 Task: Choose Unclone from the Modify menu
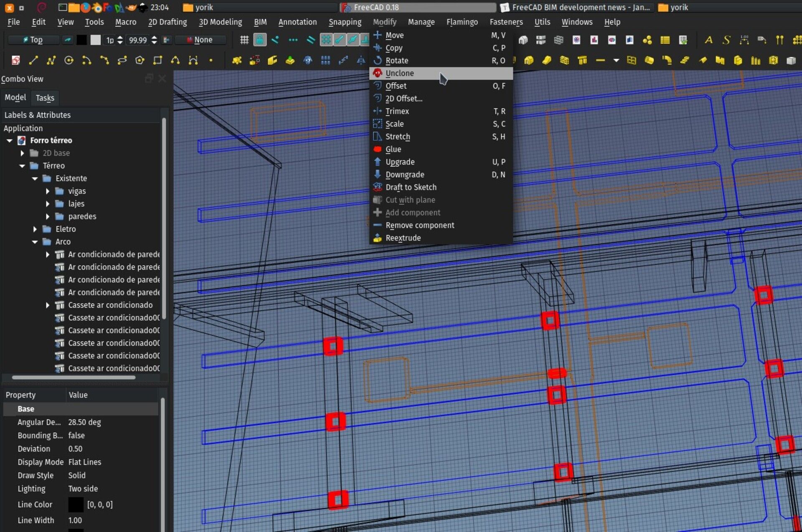click(x=399, y=73)
